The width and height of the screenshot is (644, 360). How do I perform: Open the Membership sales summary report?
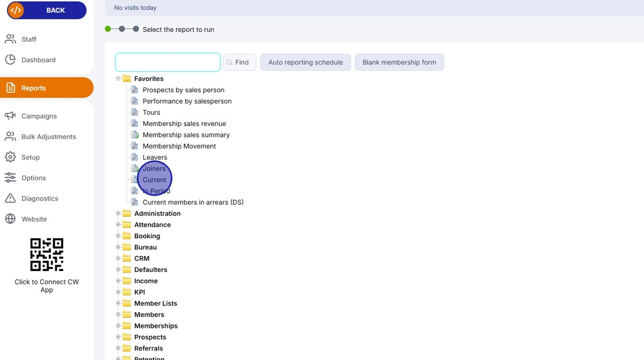(x=186, y=135)
